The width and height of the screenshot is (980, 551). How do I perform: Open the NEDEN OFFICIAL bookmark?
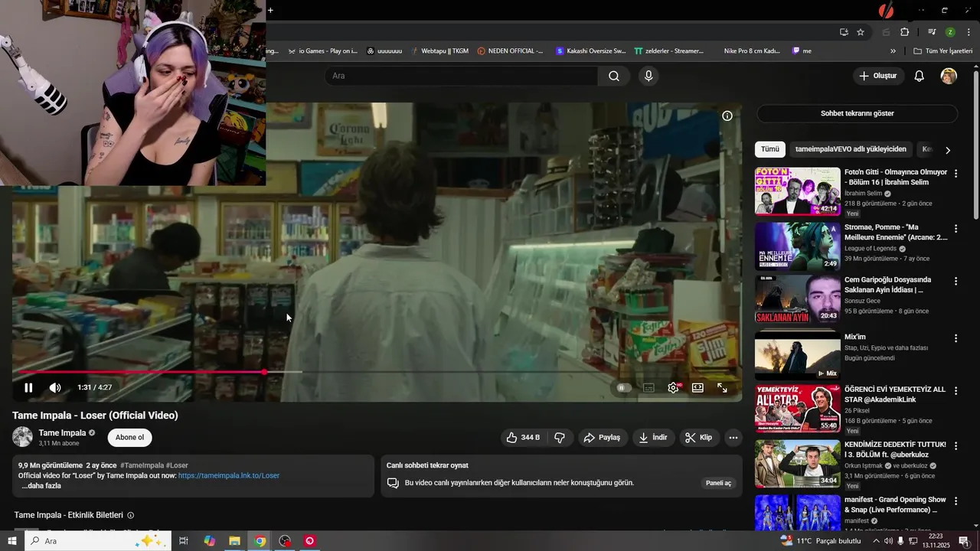tap(510, 51)
